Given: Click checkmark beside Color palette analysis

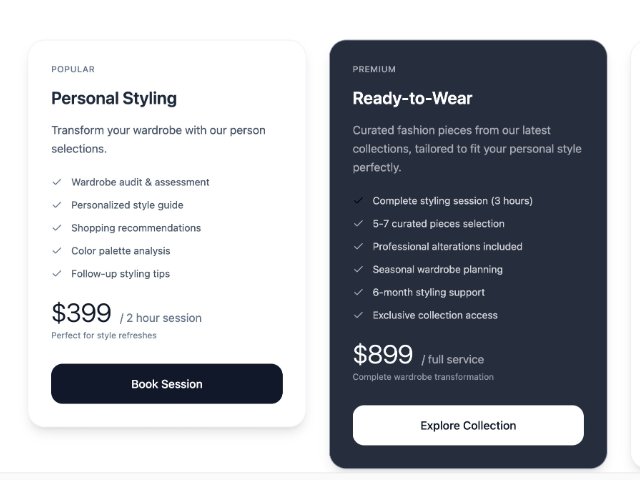Looking at the screenshot, I should point(57,251).
